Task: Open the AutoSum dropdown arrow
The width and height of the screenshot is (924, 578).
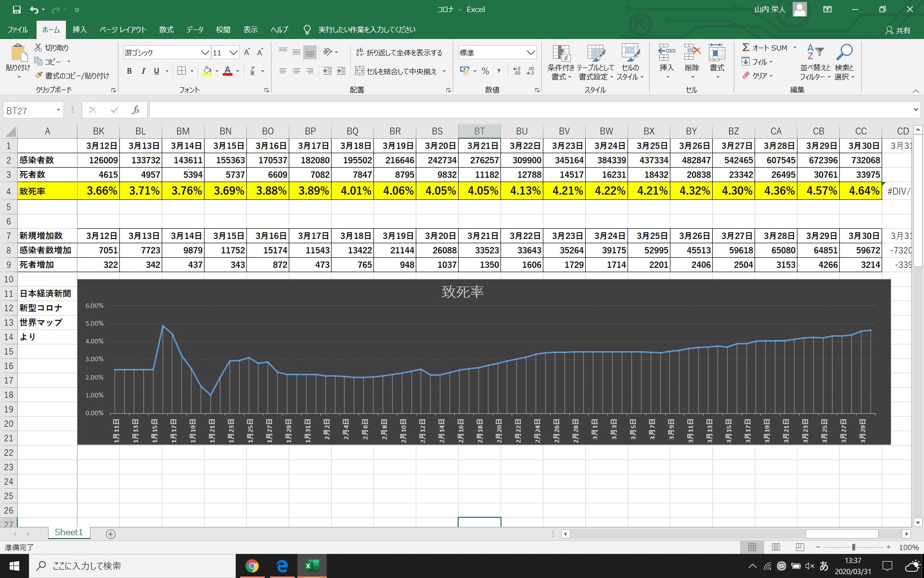Action: pos(795,48)
